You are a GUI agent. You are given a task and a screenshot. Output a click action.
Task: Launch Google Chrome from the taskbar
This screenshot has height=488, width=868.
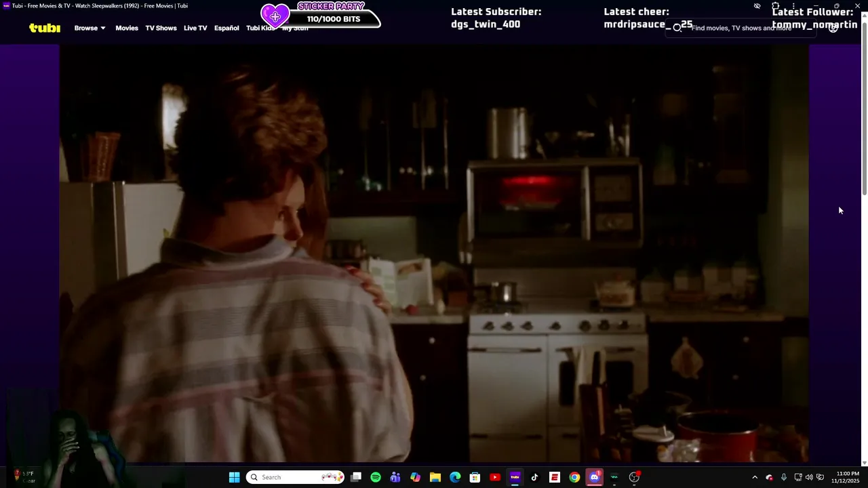pyautogui.click(x=574, y=477)
